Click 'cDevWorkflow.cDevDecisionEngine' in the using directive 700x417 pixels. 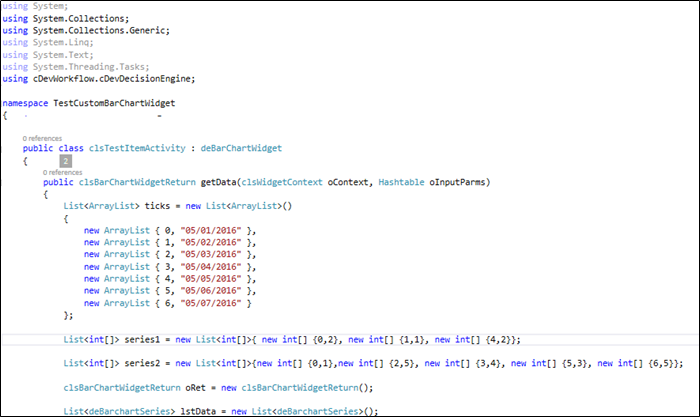pyautogui.click(x=112, y=79)
